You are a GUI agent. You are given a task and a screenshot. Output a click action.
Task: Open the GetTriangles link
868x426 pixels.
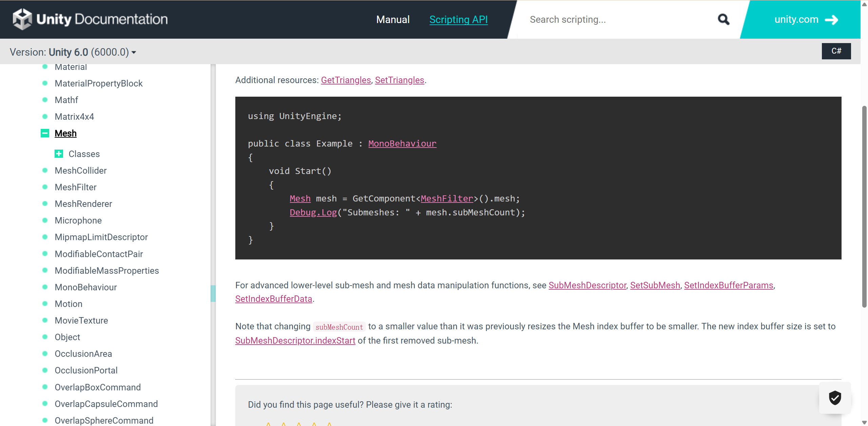click(346, 80)
